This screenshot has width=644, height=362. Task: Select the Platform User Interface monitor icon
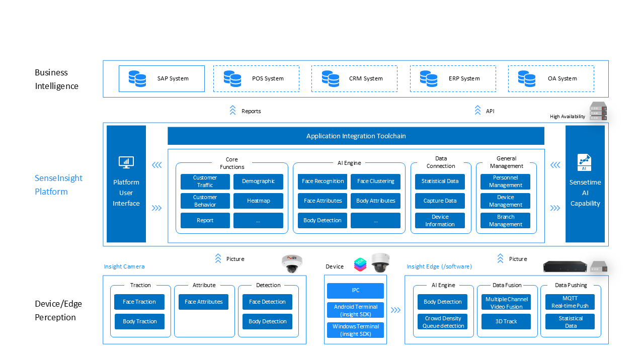tap(126, 162)
